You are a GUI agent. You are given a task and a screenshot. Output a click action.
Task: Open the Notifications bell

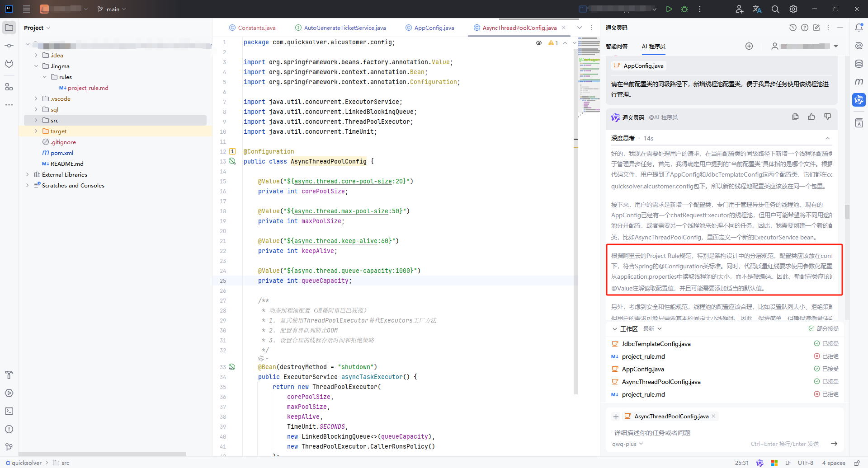[x=859, y=28]
